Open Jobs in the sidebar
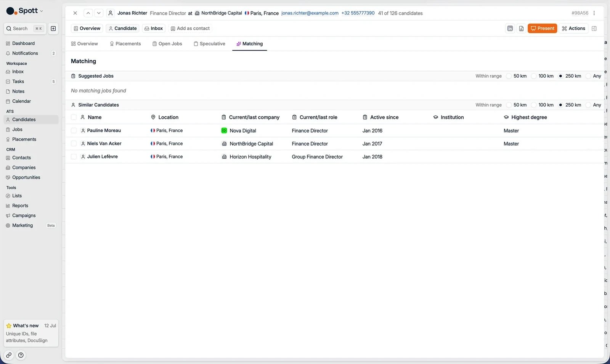The image size is (610, 364). (x=31, y=129)
